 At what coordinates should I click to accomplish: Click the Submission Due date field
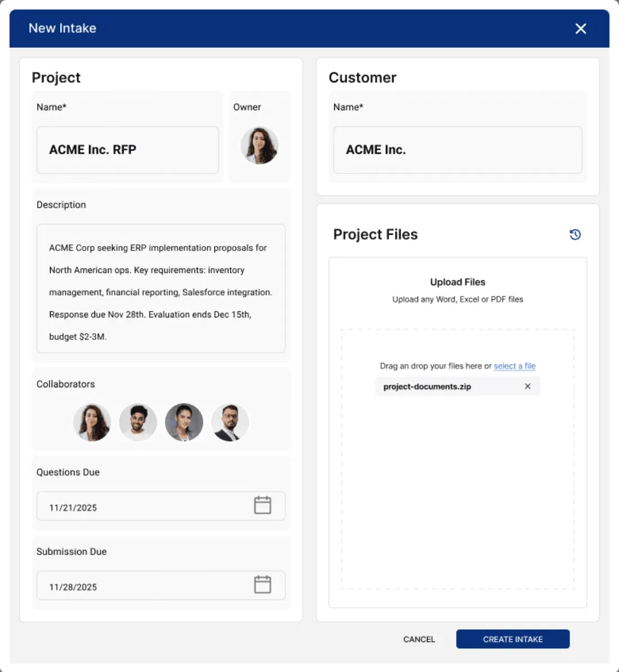click(161, 585)
